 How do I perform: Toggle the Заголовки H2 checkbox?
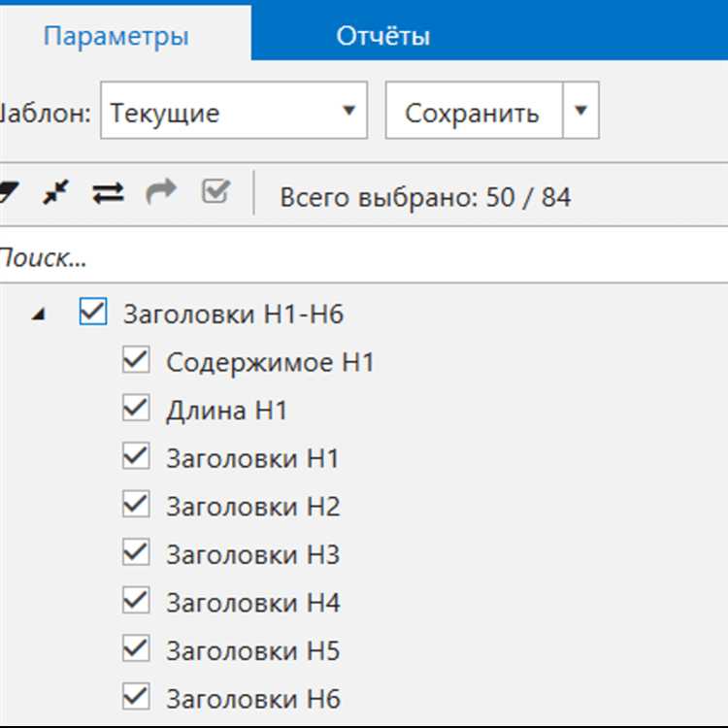tap(136, 505)
